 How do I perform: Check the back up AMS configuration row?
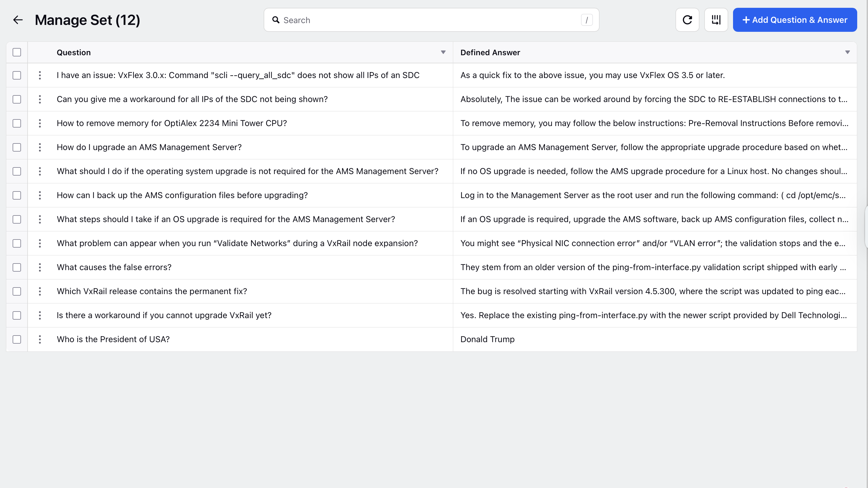pos(17,195)
